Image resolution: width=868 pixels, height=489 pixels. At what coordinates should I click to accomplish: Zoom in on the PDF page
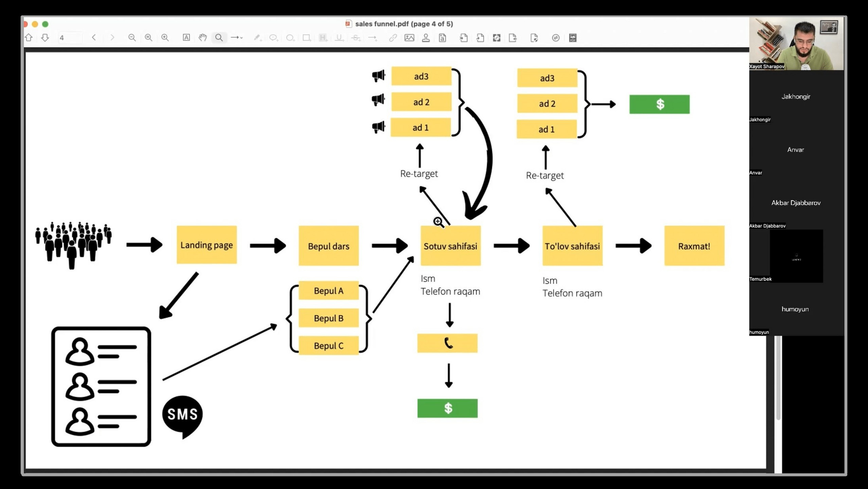165,38
